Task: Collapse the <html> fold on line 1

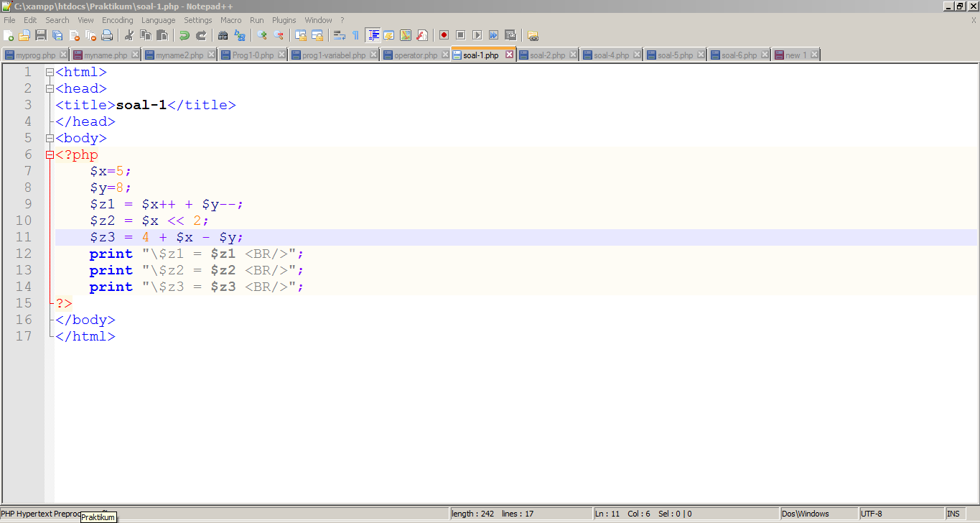Action: pyautogui.click(x=50, y=72)
